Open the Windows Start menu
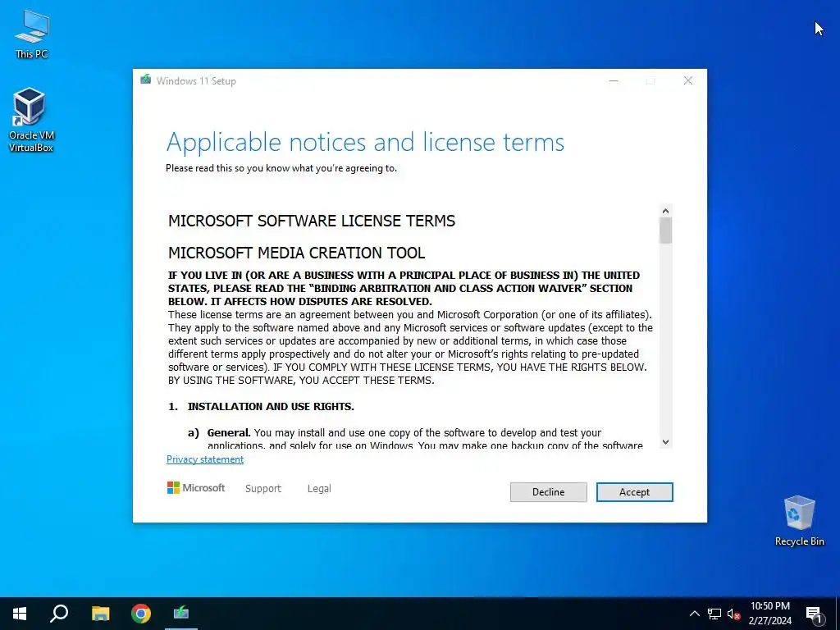Screen dimensions: 840x630 click(20, 614)
